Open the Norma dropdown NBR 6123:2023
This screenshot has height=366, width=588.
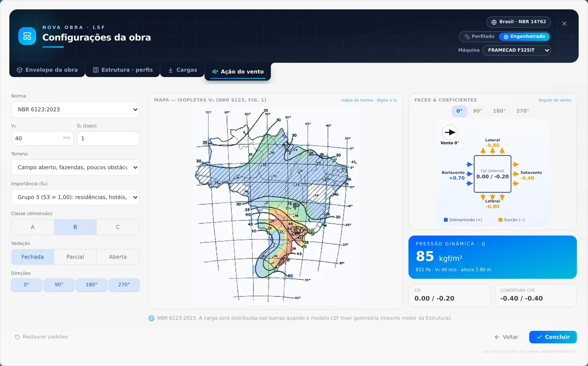[75, 110]
